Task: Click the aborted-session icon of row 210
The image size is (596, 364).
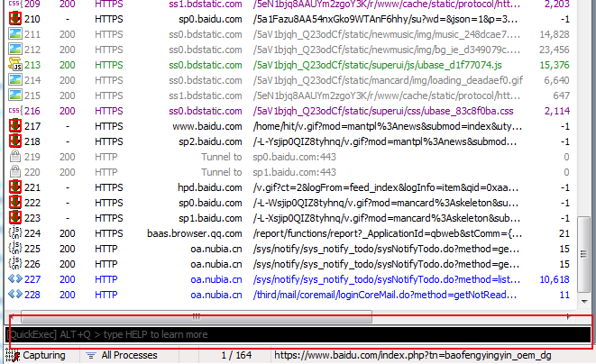Action: (x=14, y=19)
